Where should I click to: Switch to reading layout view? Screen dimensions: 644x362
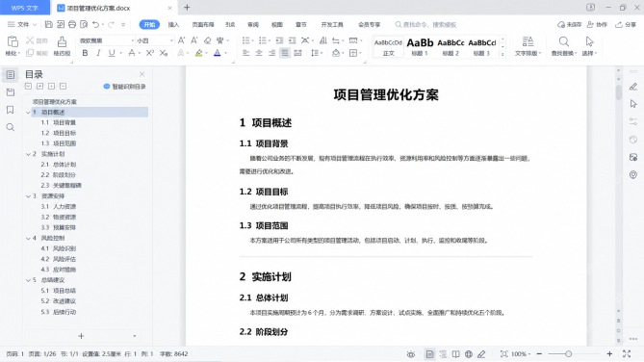[x=456, y=353]
